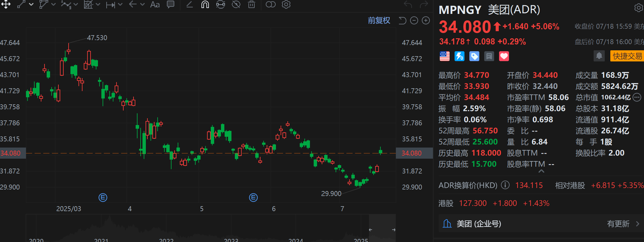The width and height of the screenshot is (644, 242).
Task: Select the Fibonacci/Gann grid tool
Action: 89,4
